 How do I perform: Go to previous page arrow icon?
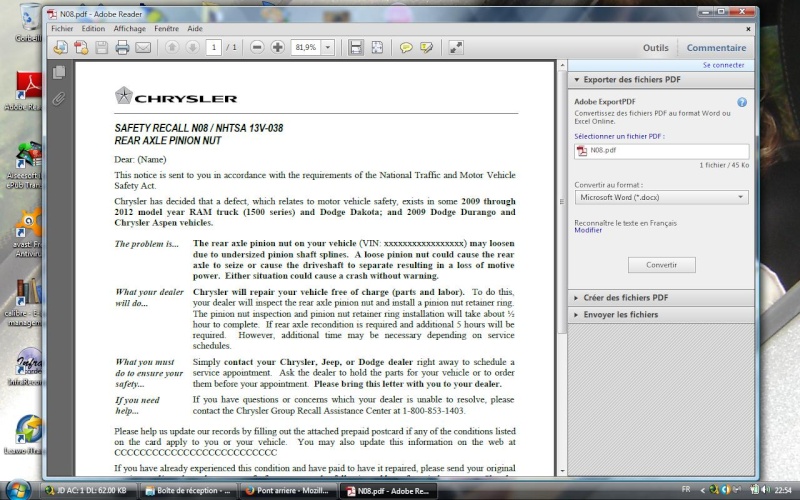tap(172, 47)
